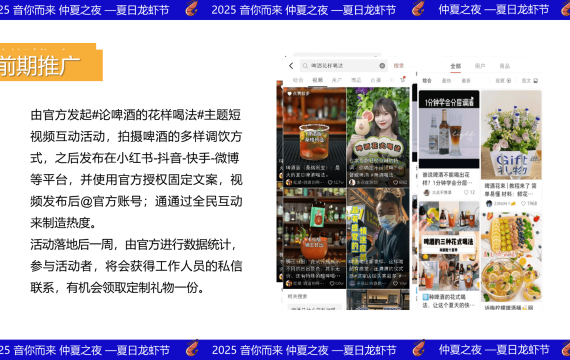The height and width of the screenshot is (360, 570).
Task: Click inside the beer search input field
Action: (x=343, y=66)
